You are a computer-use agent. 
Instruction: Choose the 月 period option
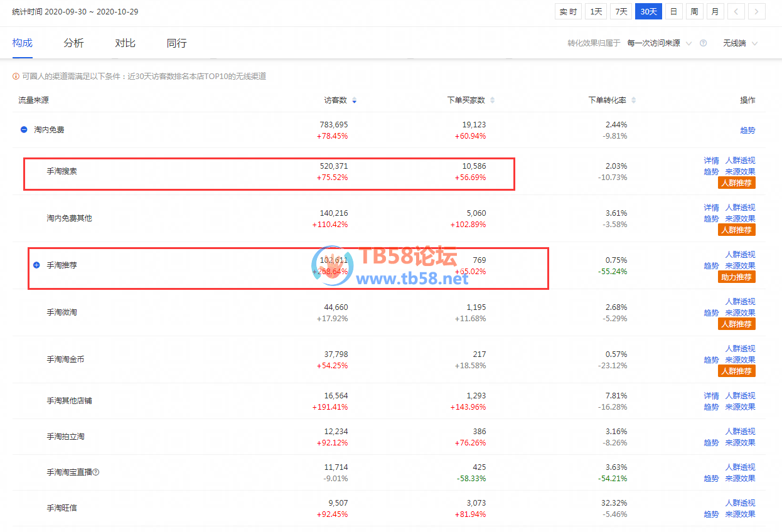point(714,11)
